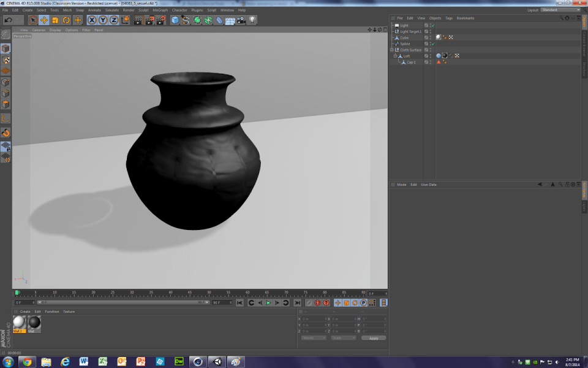588x368 pixels.
Task: Select the Rotate tool
Action: [x=66, y=20]
